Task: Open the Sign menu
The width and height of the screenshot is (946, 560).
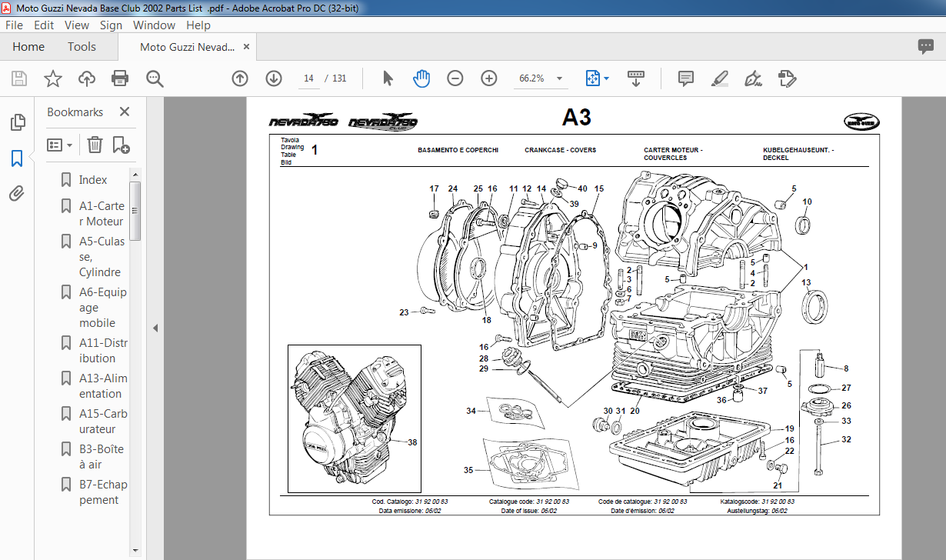Action: point(111,25)
